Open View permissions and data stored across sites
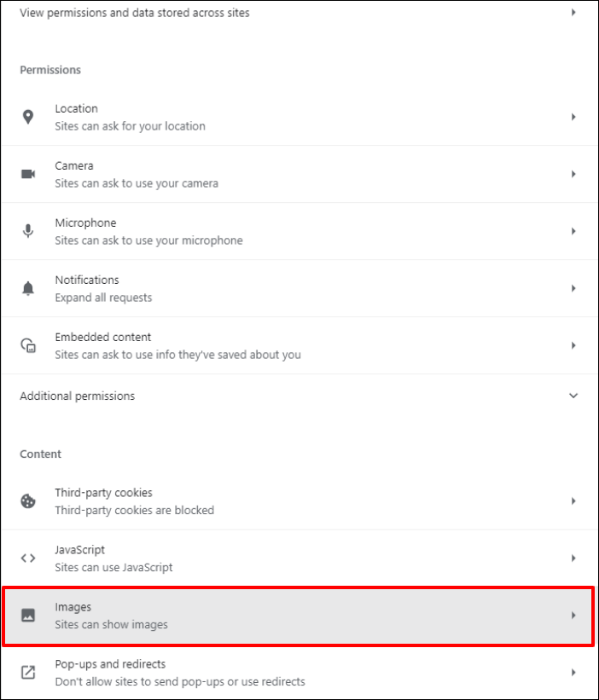599x700 pixels. coord(135,13)
